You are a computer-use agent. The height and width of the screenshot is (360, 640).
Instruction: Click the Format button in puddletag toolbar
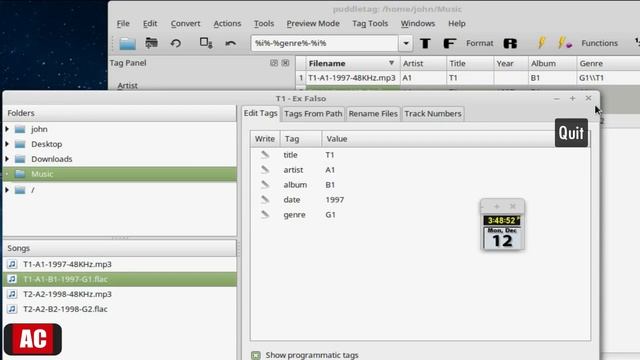point(480,43)
